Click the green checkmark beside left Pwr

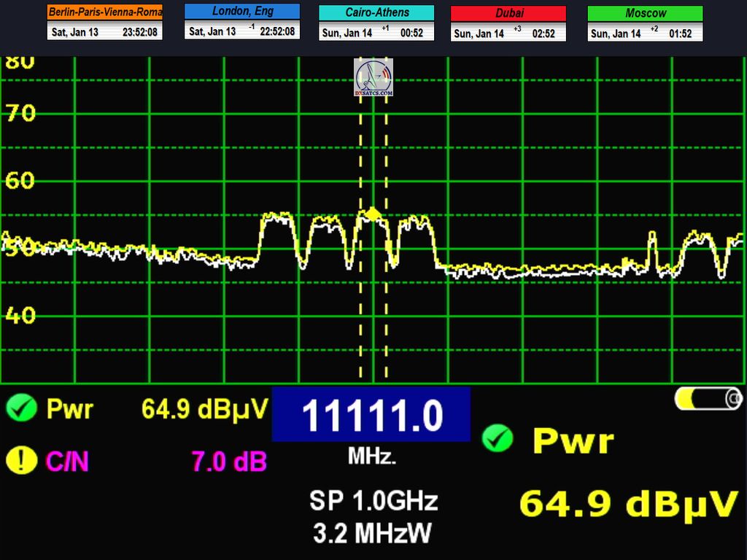(21, 408)
